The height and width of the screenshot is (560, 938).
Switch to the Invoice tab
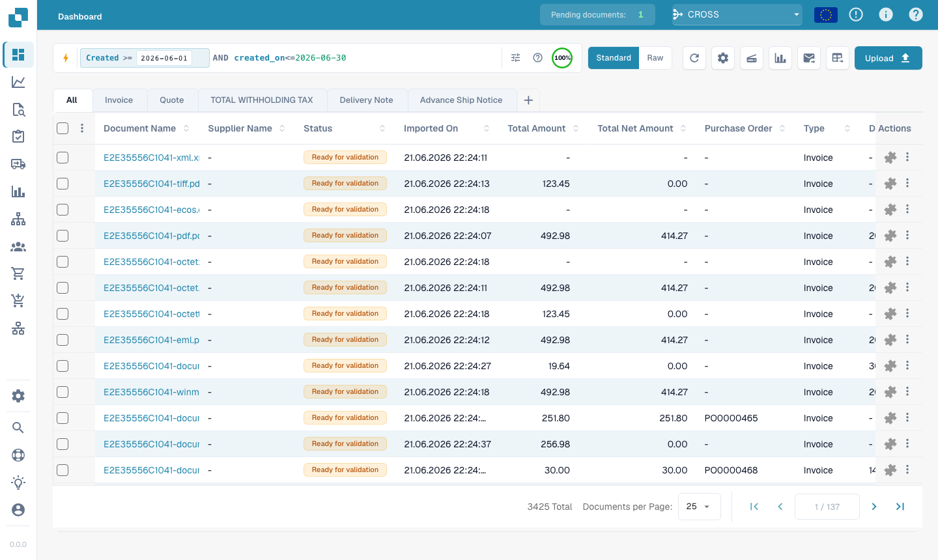(x=119, y=100)
